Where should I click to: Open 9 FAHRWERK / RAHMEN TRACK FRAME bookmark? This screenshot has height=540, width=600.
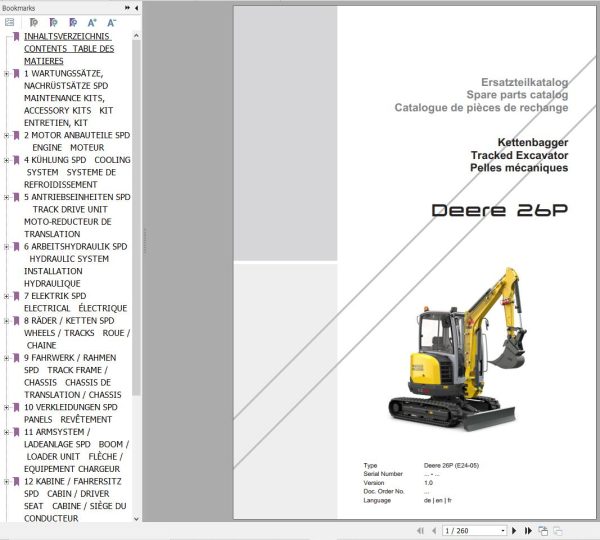(73, 376)
